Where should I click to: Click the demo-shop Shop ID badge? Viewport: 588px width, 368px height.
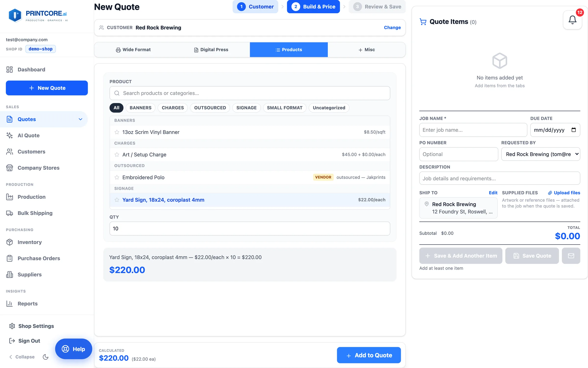tap(41, 49)
